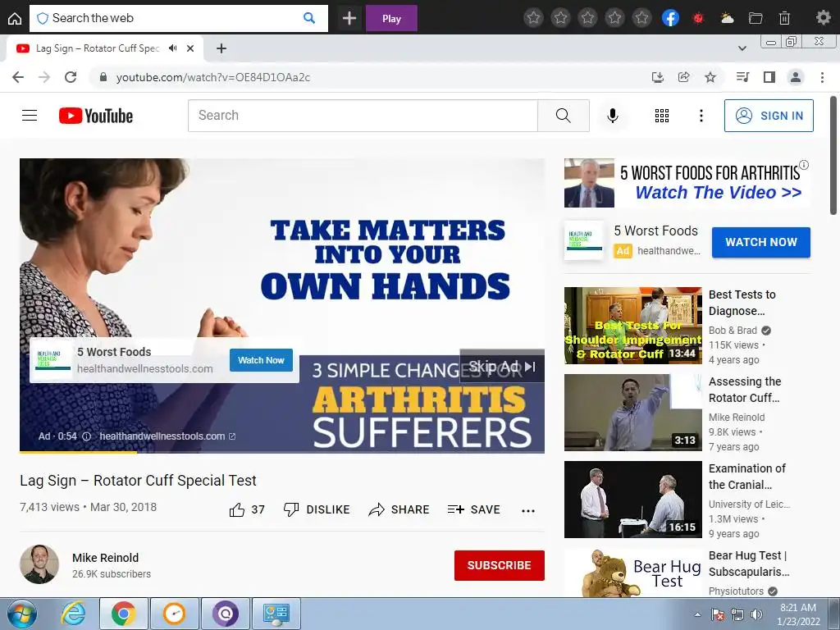Expand the tab list chevron
Viewport: 840px width, 630px height.
(742, 48)
